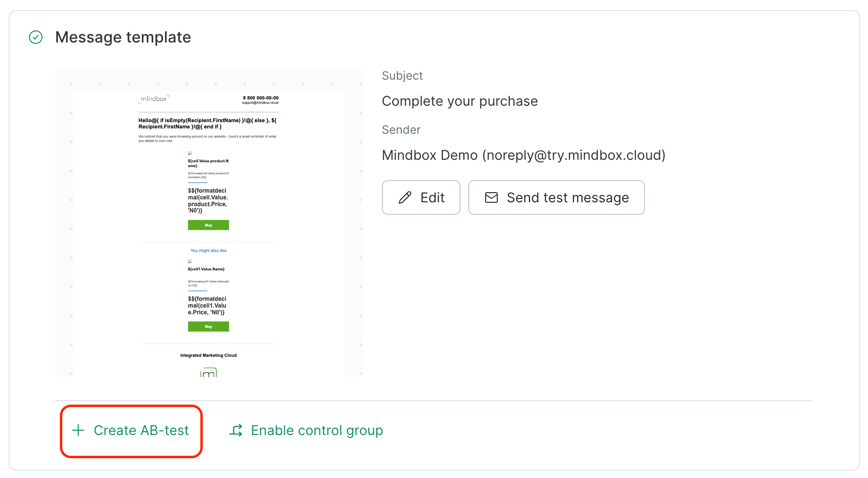
Task: Click the subject text Complete your purchase
Action: coord(460,101)
